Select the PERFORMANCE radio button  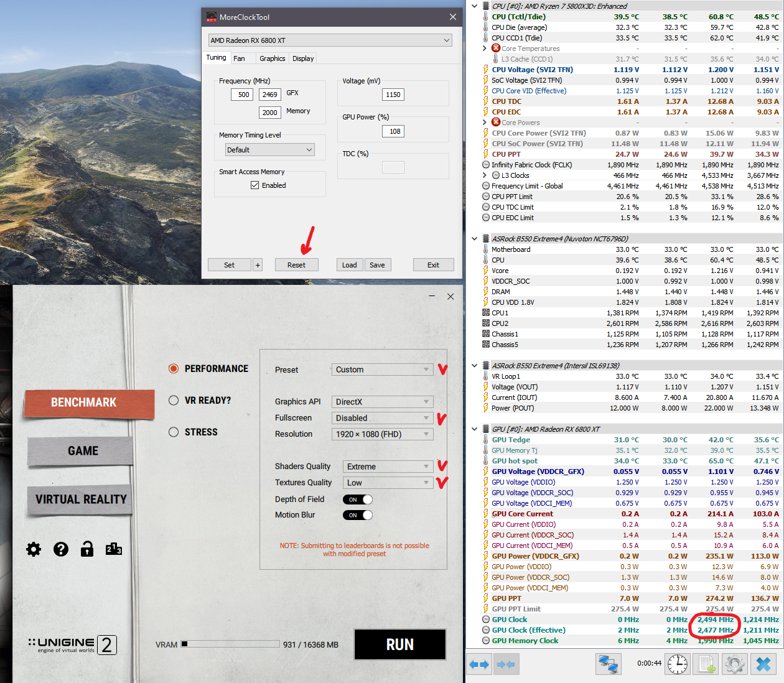(x=174, y=369)
